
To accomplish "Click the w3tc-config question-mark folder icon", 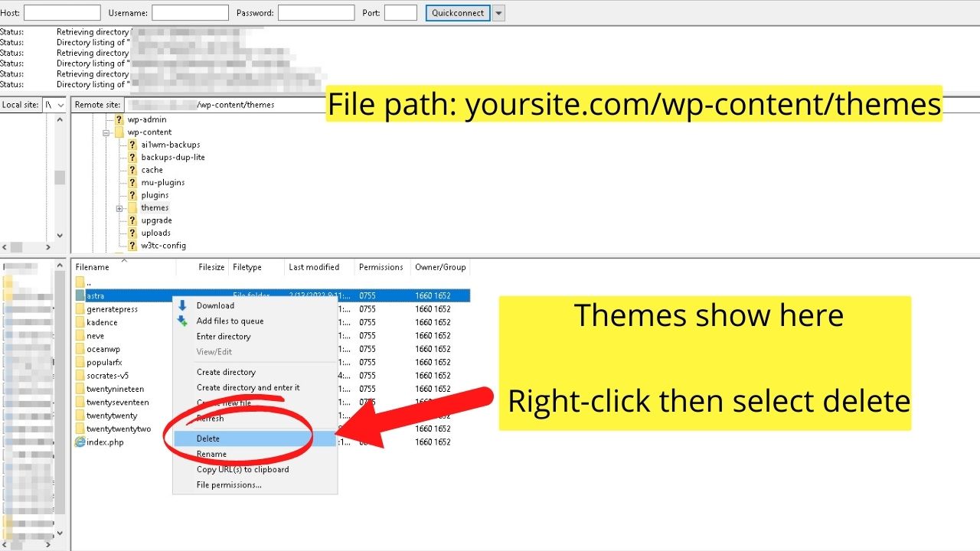I will coord(133,246).
